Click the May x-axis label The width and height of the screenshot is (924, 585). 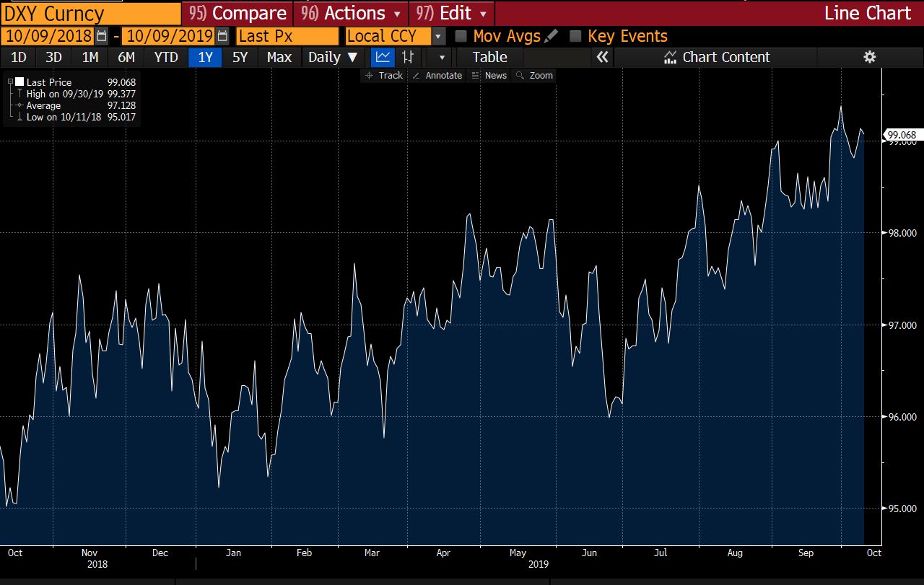click(518, 553)
